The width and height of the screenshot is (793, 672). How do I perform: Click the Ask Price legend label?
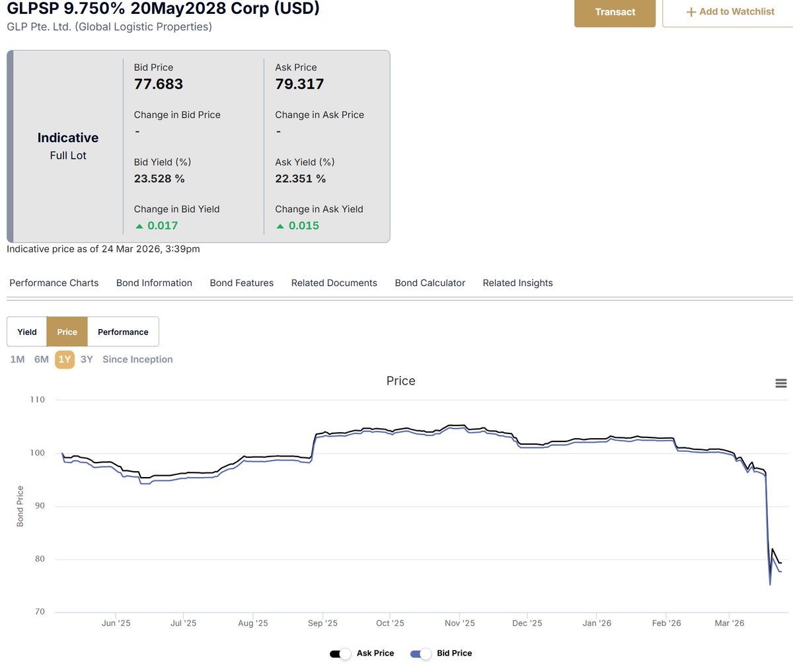click(375, 653)
